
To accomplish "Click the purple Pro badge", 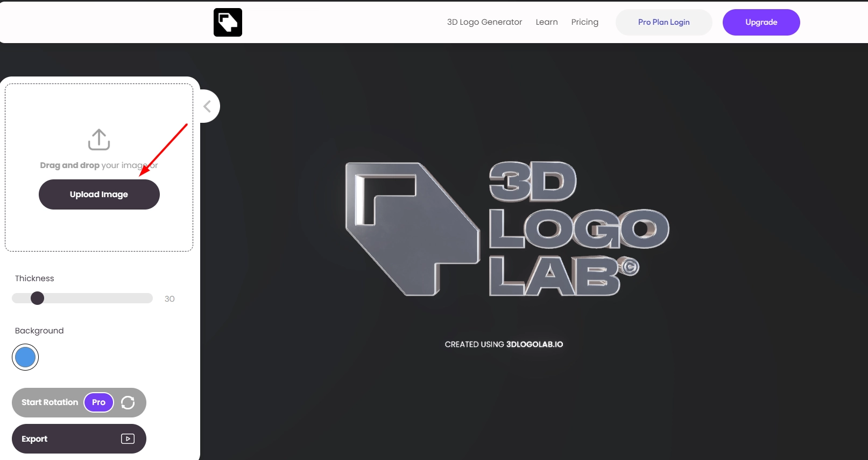I will click(x=98, y=402).
